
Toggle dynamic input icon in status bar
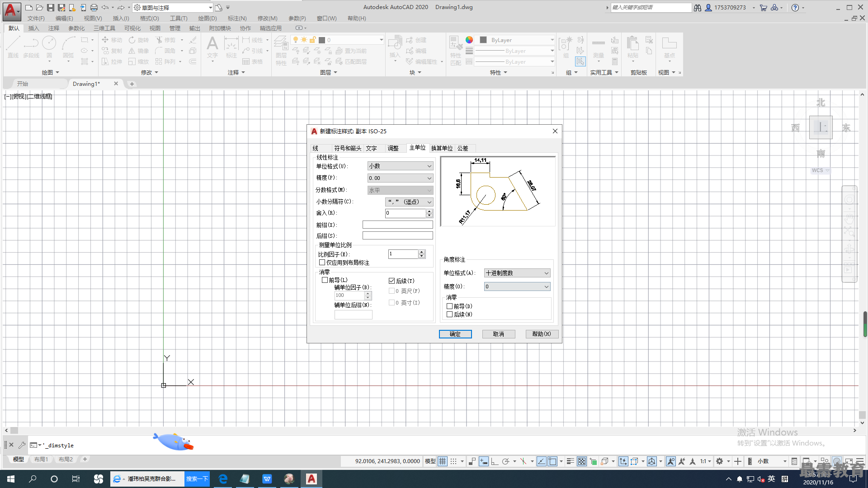[483, 461]
